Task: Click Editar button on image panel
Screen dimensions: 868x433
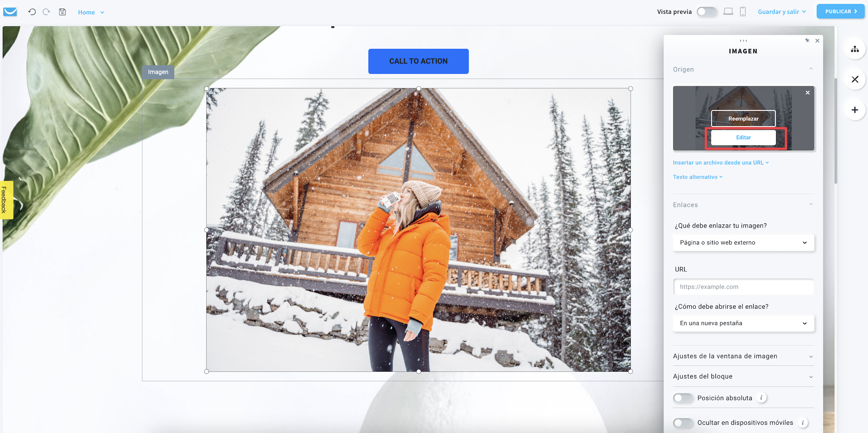Action: point(743,137)
